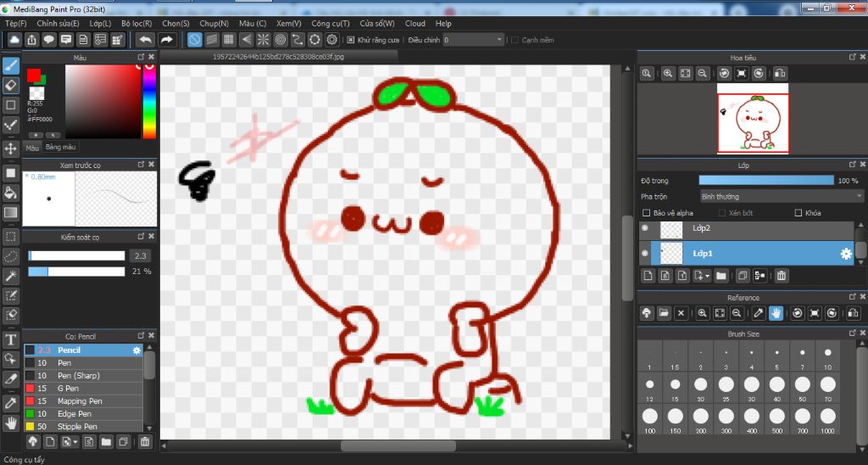Open the Điều chỉnh correction dropdown
This screenshot has height=465, width=868.
474,40
